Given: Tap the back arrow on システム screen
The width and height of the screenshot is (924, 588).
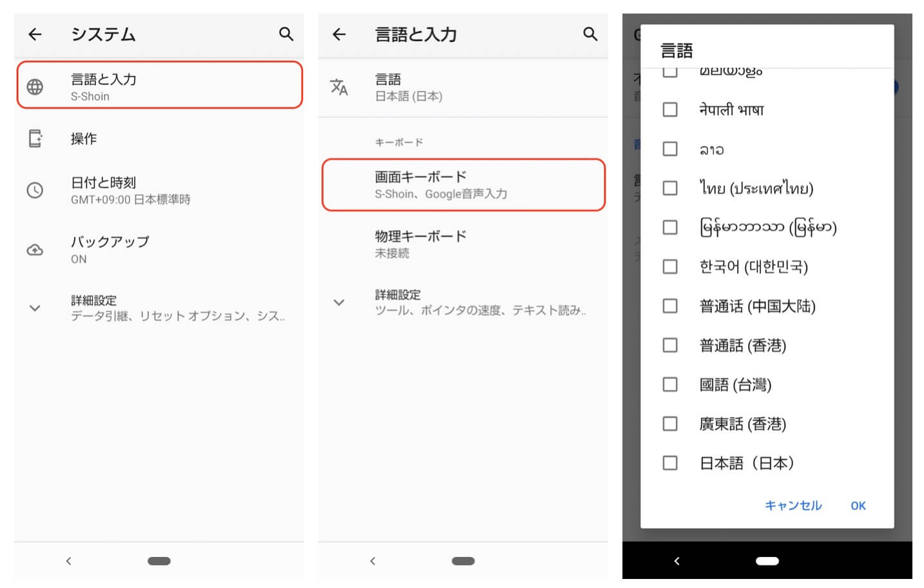Looking at the screenshot, I should coord(35,34).
